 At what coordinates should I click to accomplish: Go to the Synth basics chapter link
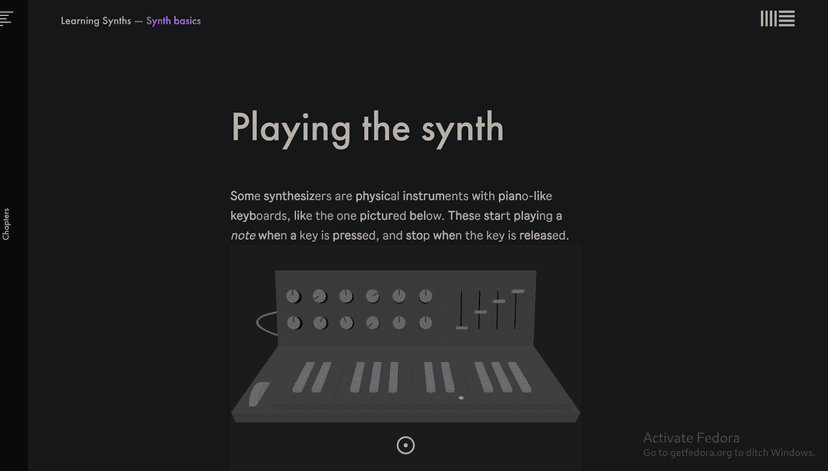click(173, 20)
